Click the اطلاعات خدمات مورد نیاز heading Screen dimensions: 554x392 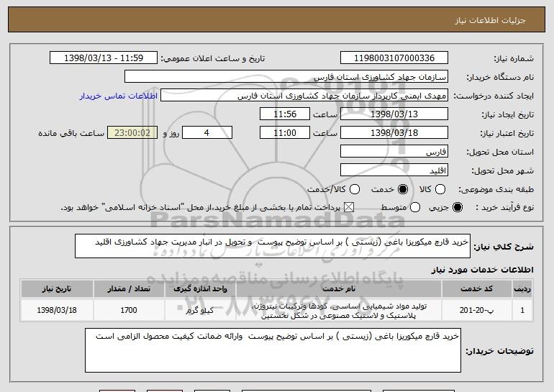point(482,270)
